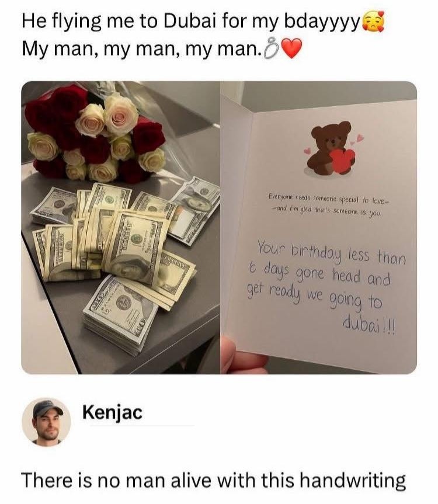Image resolution: width=438 pixels, height=504 pixels.
Task: Click the pink hearts right of the teddy bear
Action: tap(358, 139)
